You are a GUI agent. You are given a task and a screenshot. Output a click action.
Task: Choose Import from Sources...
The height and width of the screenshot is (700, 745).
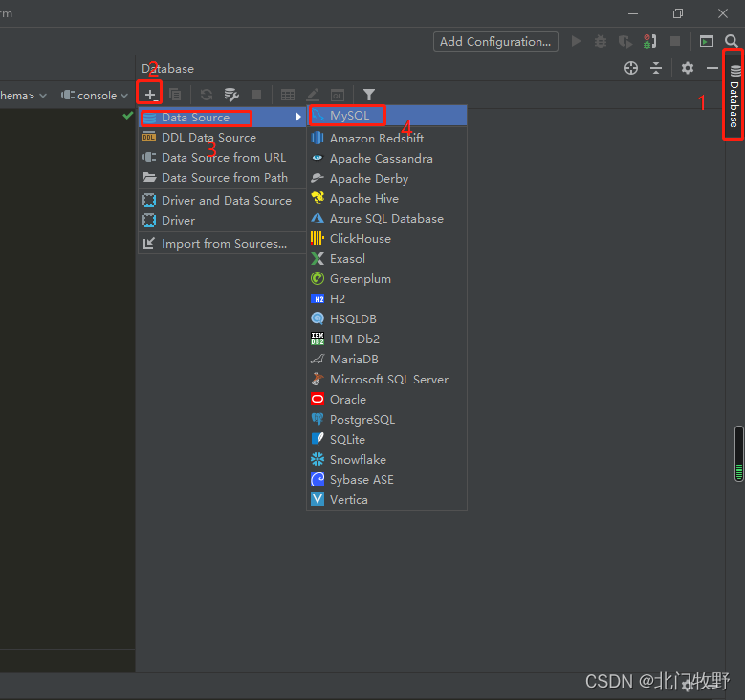[x=223, y=243]
